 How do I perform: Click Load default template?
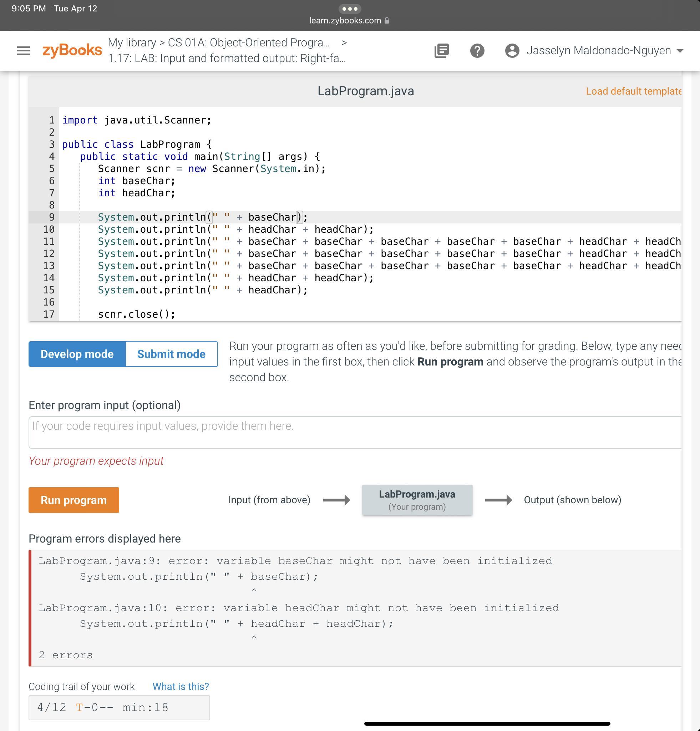point(633,91)
